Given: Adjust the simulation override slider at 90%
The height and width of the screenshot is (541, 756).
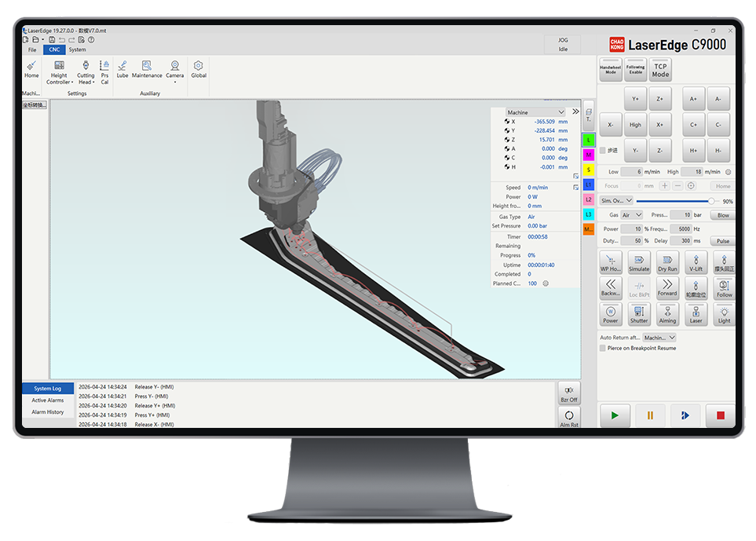Looking at the screenshot, I should point(711,201).
